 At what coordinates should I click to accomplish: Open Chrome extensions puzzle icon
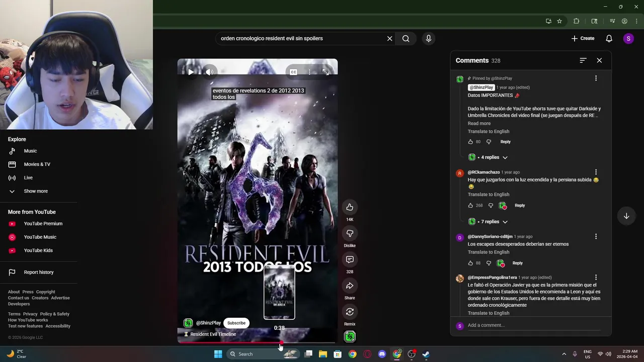[x=577, y=21]
